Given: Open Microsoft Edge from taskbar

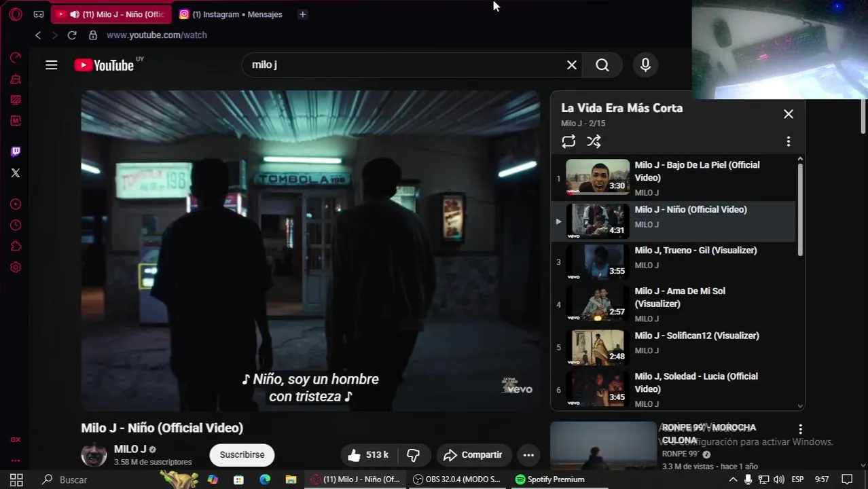Looking at the screenshot, I should [265, 479].
